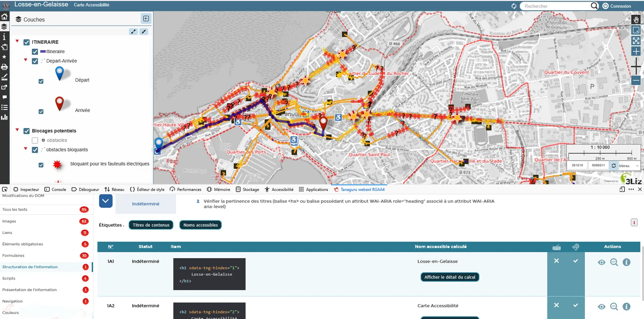Switch to the Débogueur tab

click(85, 189)
